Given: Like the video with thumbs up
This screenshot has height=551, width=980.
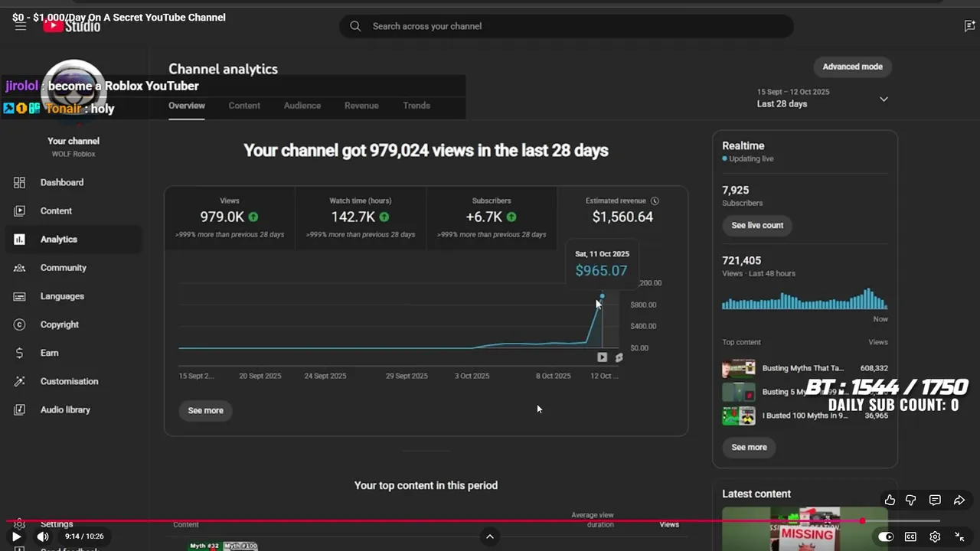Looking at the screenshot, I should [890, 500].
